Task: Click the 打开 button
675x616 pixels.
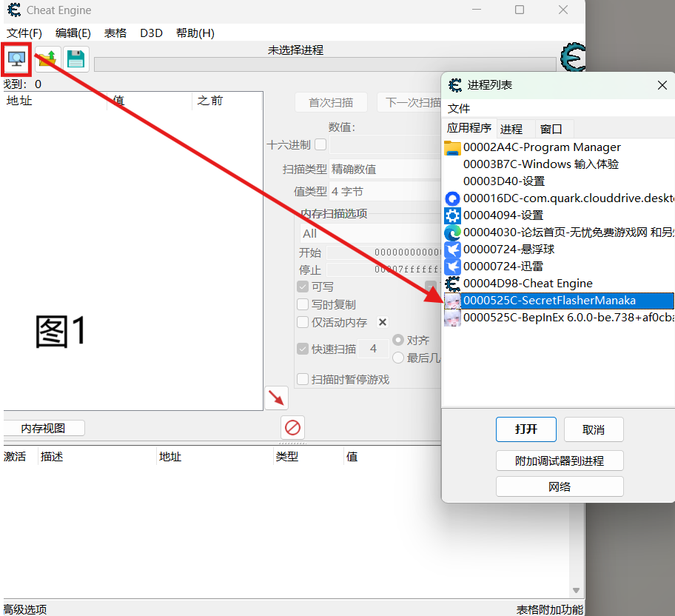Action: (526, 429)
